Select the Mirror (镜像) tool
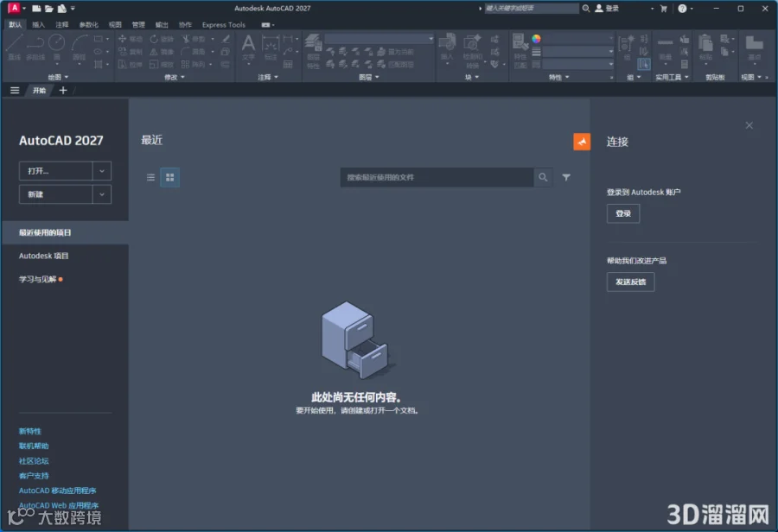Image resolution: width=778 pixels, height=532 pixels. coord(162,52)
